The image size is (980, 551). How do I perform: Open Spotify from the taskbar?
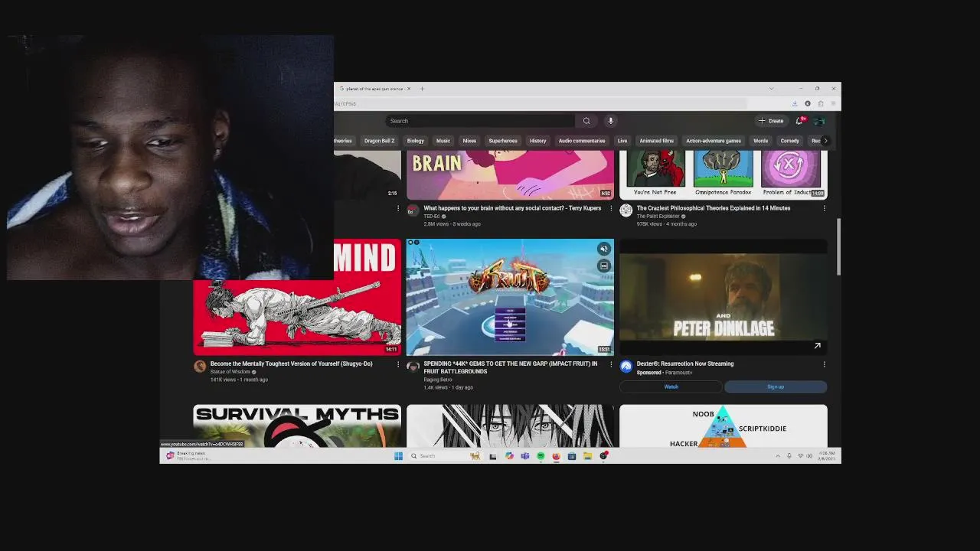point(541,456)
